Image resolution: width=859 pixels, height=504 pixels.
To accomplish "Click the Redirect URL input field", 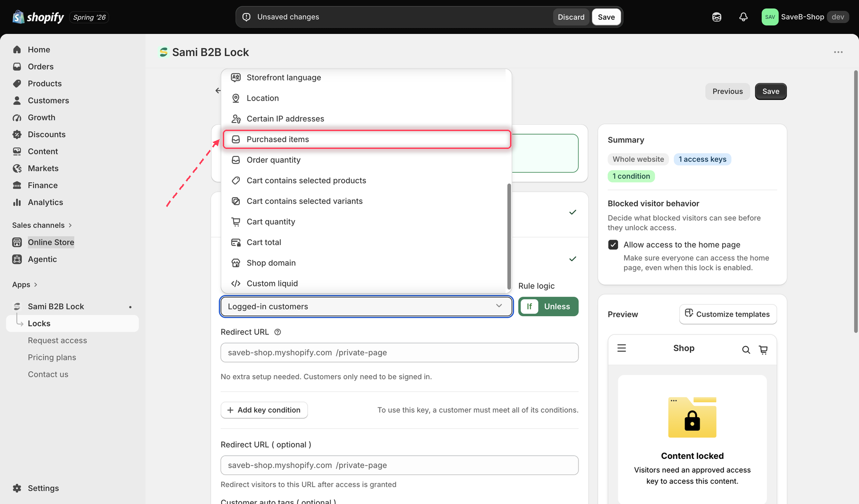I will coord(399,353).
